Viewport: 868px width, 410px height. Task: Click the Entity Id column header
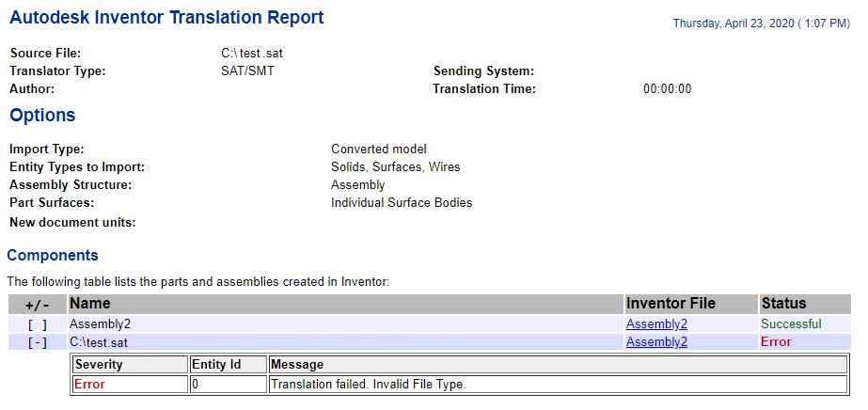click(x=229, y=365)
